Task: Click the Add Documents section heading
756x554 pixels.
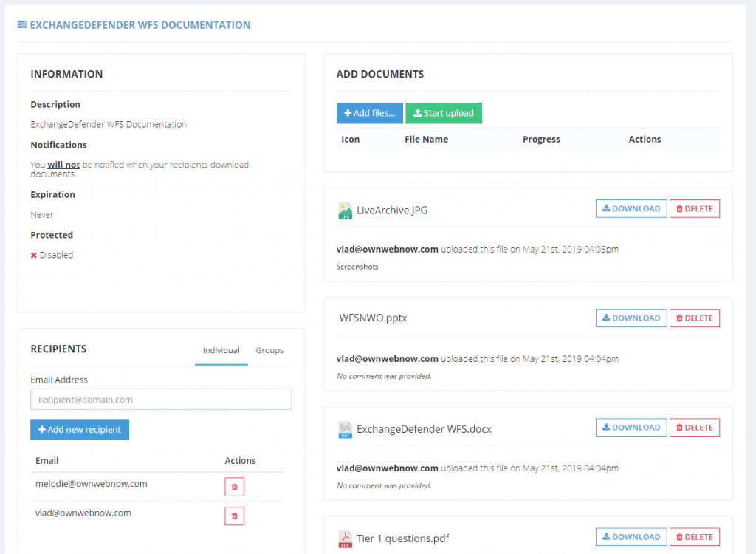Action: 380,75
